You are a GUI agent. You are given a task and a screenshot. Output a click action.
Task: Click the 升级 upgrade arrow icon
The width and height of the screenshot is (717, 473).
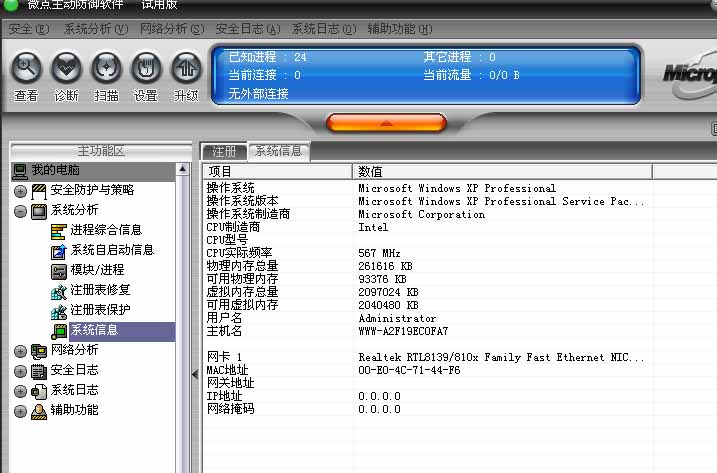pyautogui.click(x=186, y=68)
